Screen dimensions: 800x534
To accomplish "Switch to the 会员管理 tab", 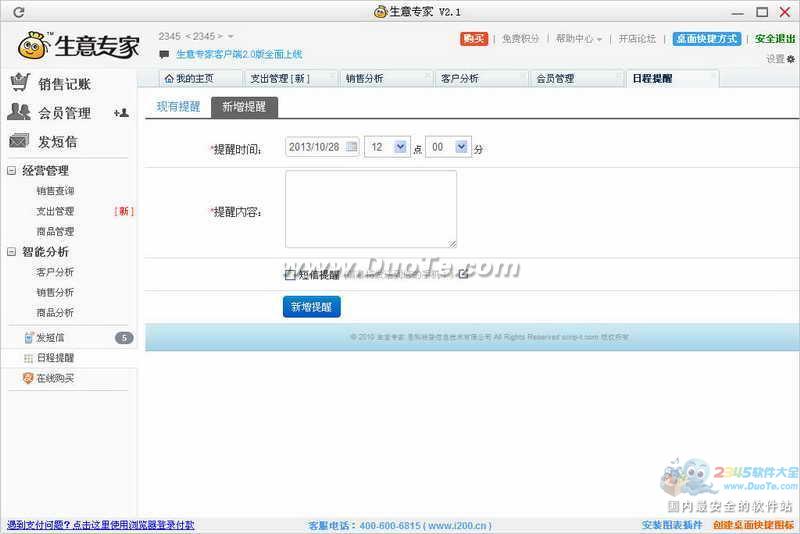I will click(x=577, y=79).
